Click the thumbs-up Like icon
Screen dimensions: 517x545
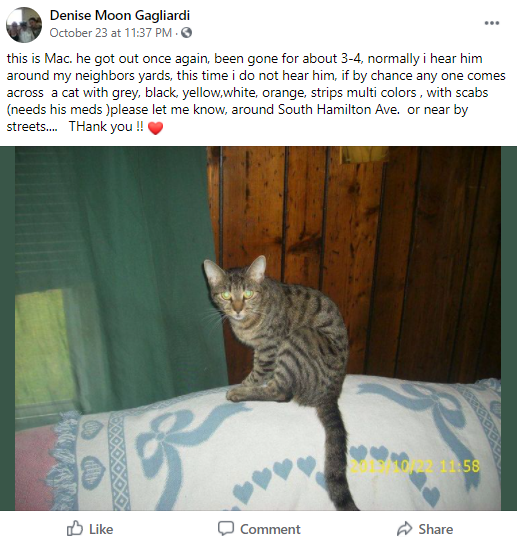pos(75,529)
